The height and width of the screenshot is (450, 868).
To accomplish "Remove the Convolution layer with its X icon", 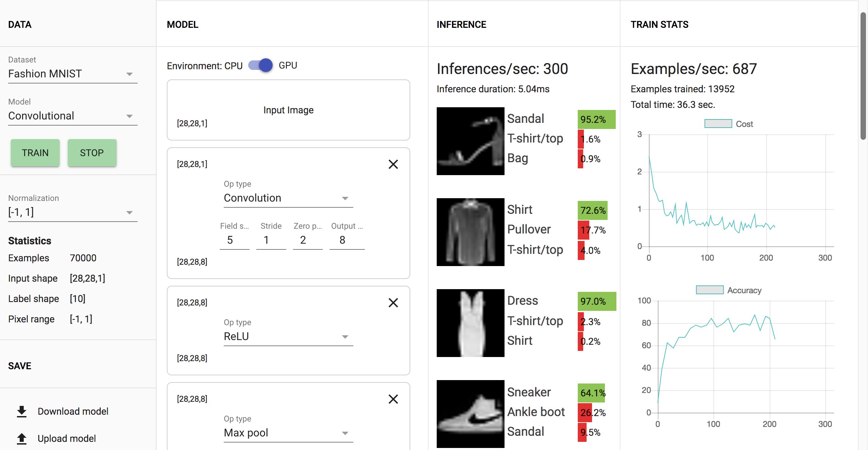I will (393, 164).
